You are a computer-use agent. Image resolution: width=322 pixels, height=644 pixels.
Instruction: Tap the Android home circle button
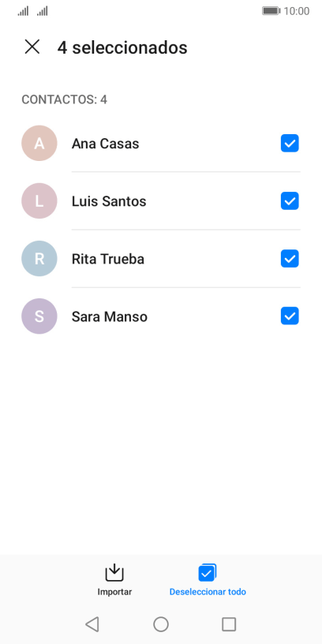coord(161,624)
